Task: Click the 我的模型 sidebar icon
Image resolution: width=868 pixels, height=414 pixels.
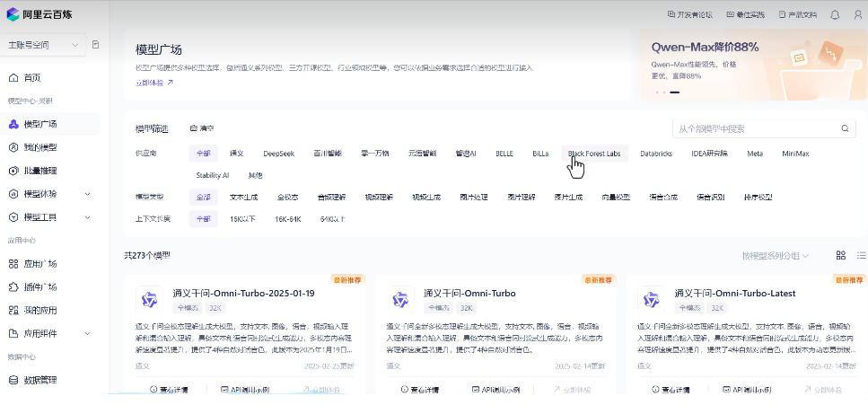Action: click(13, 148)
